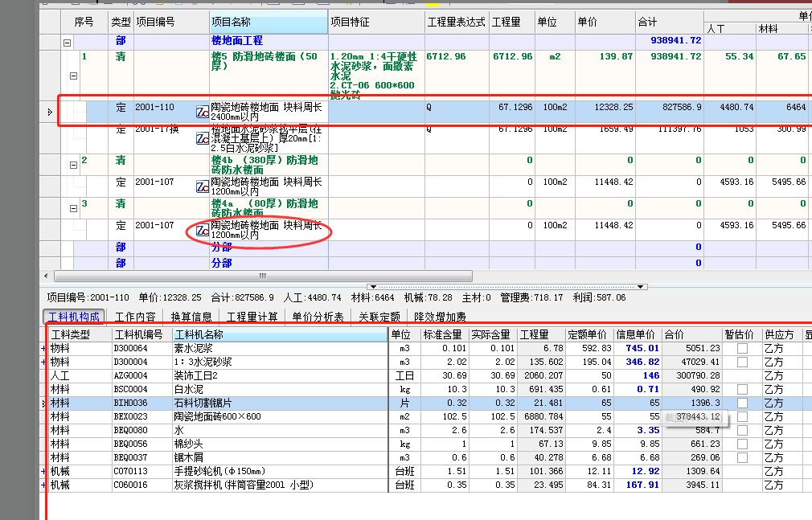Click the 工程量表达式 column header
Viewport: 812px width, 520px height.
[x=457, y=22]
